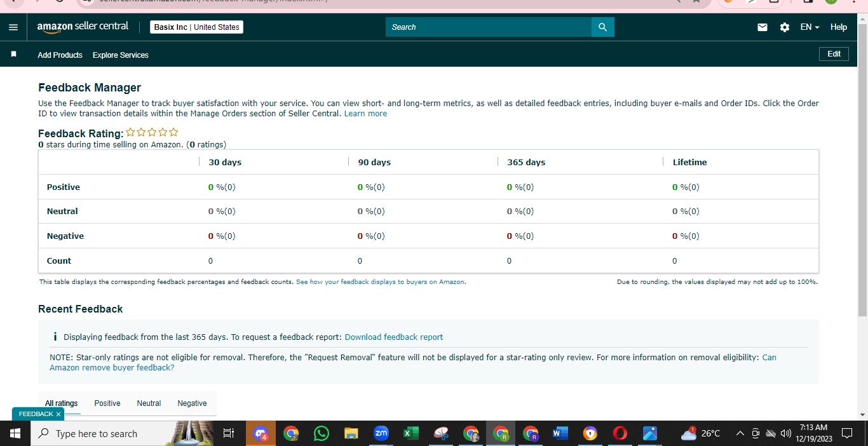
Task: Select the Positive feedback tab
Action: click(x=107, y=403)
